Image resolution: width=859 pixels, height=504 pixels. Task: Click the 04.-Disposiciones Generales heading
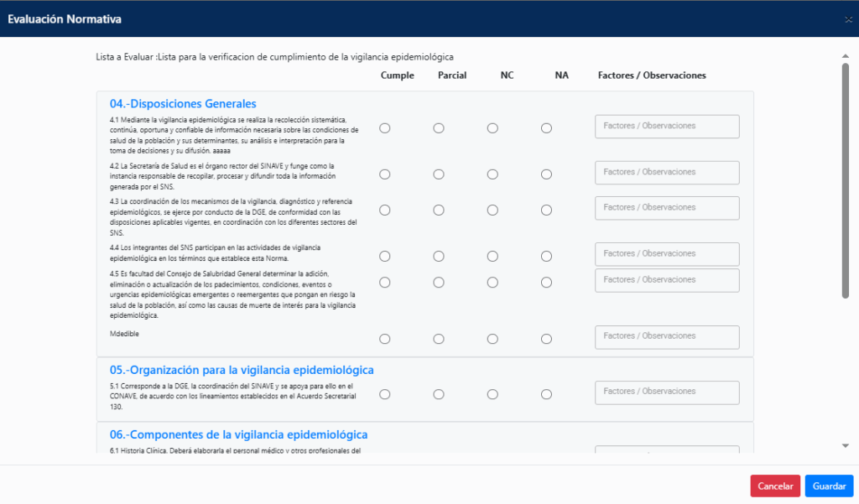183,104
